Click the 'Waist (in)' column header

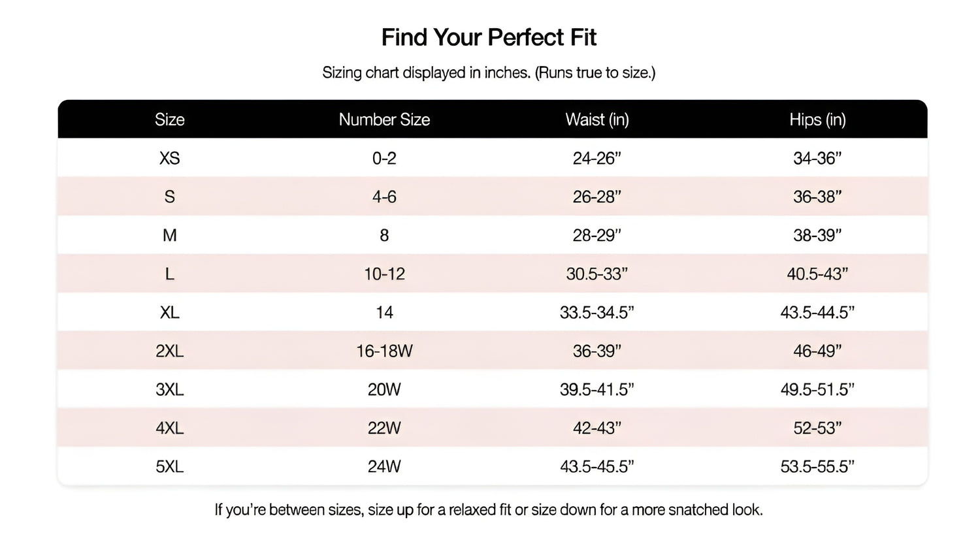pyautogui.click(x=596, y=120)
